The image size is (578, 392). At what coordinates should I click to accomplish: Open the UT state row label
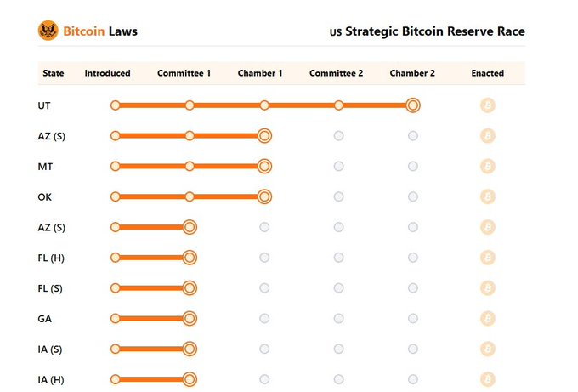(x=44, y=105)
